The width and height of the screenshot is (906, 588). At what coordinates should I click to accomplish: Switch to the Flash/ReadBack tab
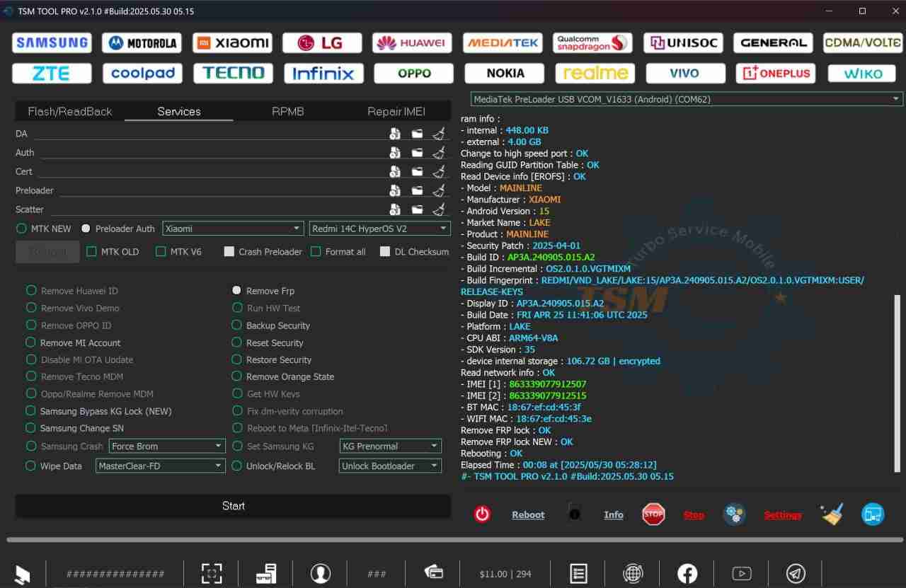coord(70,111)
